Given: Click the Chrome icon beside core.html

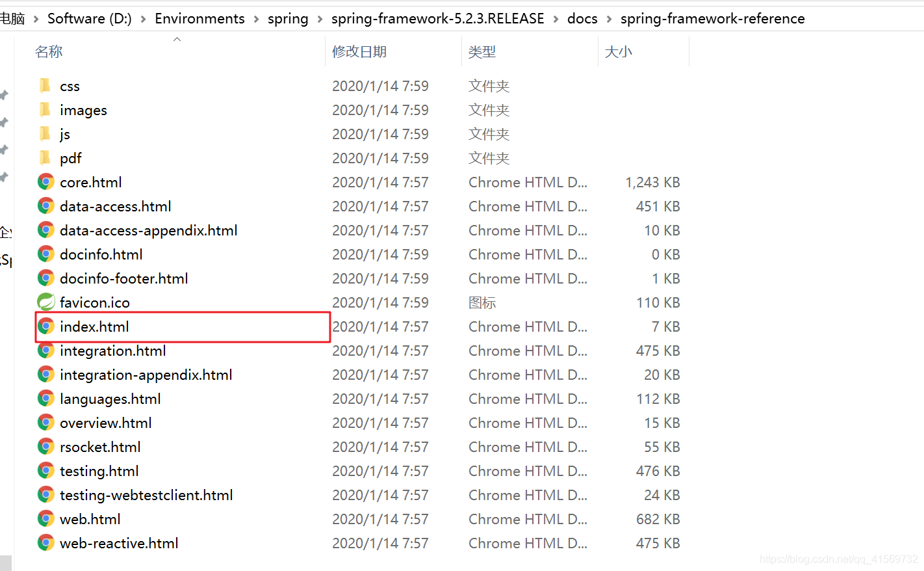Looking at the screenshot, I should tap(45, 181).
